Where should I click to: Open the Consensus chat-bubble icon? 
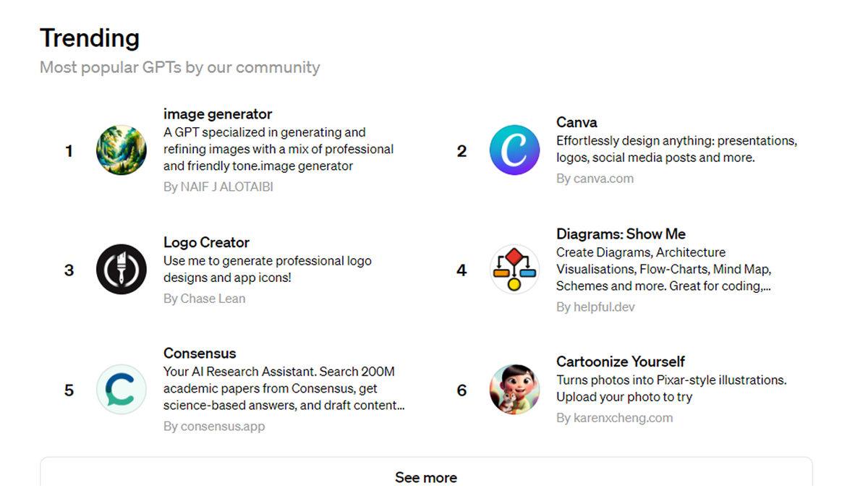(122, 390)
